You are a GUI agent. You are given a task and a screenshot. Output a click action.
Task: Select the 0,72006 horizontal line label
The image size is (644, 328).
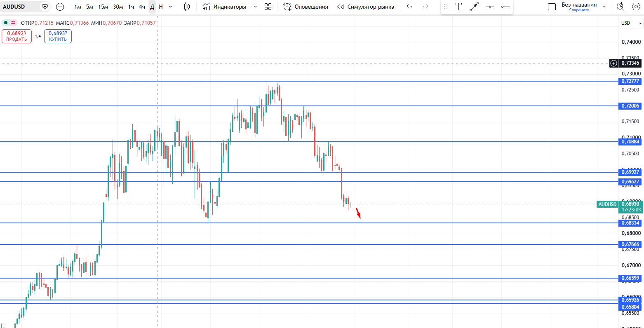[x=630, y=106]
